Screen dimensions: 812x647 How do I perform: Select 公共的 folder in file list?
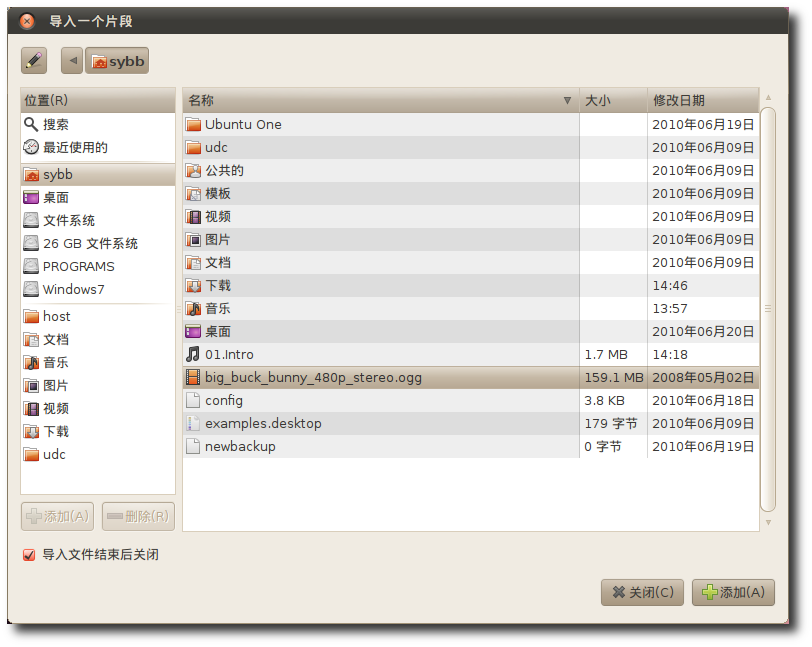pyautogui.click(x=471, y=170)
